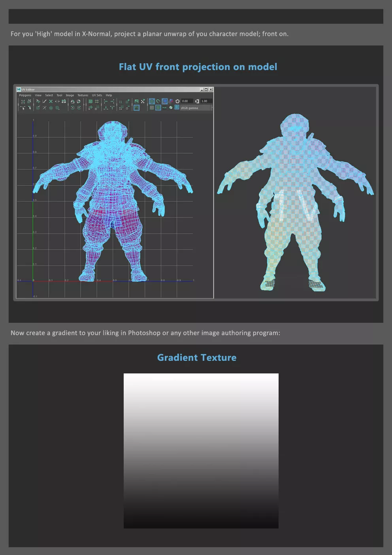Open the Polygons menu

pos(25,95)
